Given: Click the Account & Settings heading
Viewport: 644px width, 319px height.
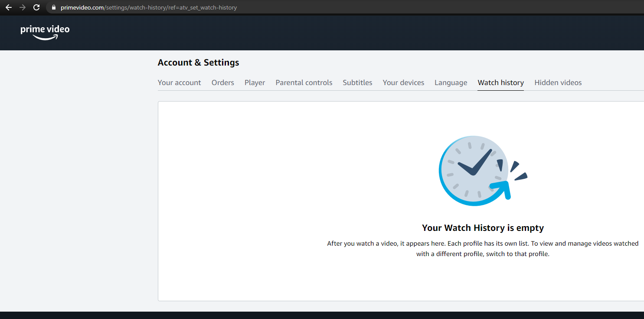Looking at the screenshot, I should coord(198,62).
